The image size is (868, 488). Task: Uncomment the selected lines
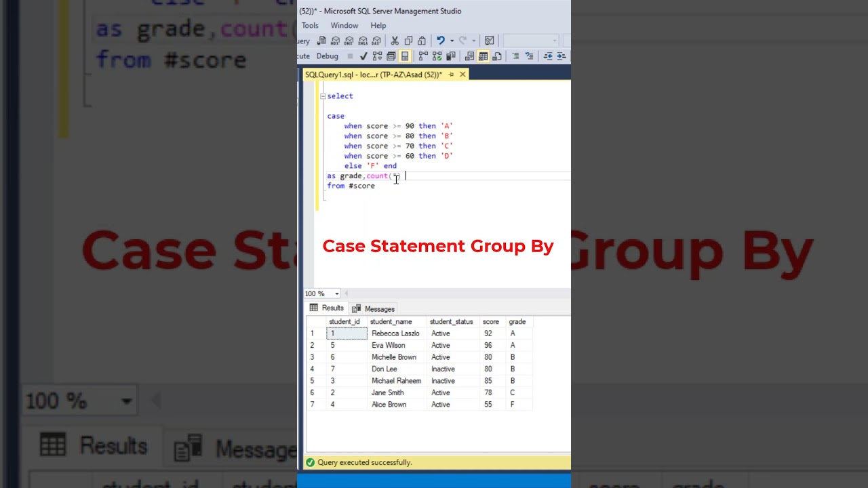click(x=529, y=56)
